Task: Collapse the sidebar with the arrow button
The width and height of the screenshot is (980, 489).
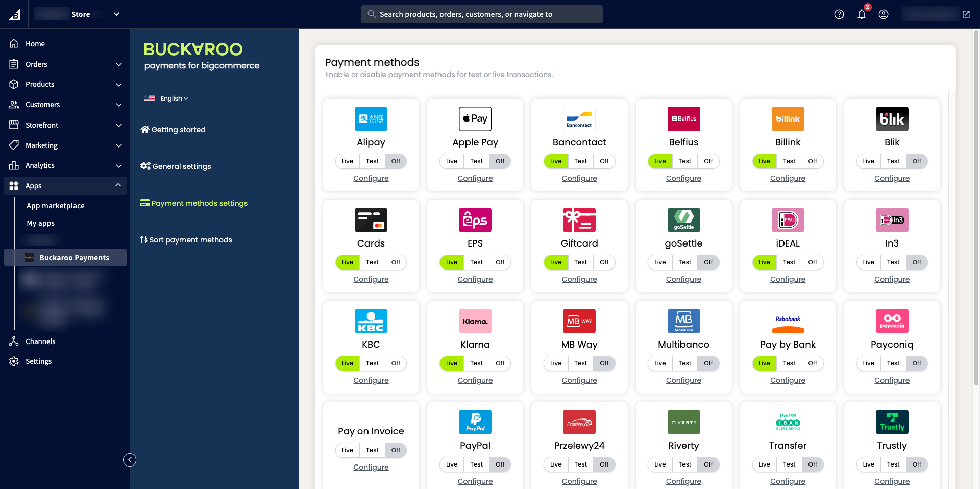Action: tap(130, 460)
